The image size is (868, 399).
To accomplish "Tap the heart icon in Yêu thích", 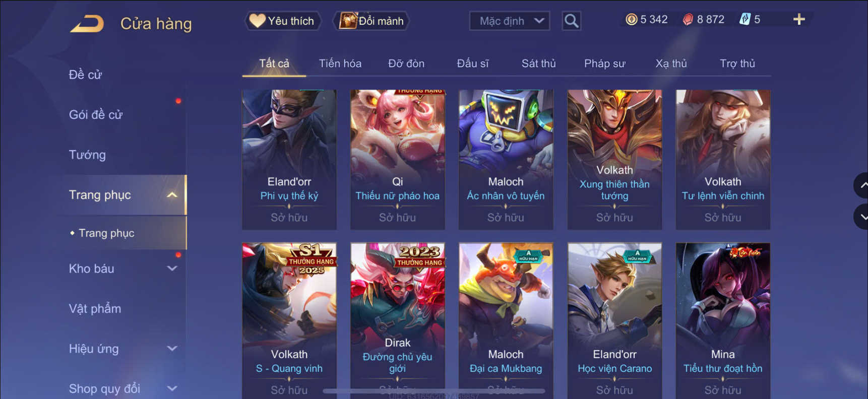I will [257, 21].
